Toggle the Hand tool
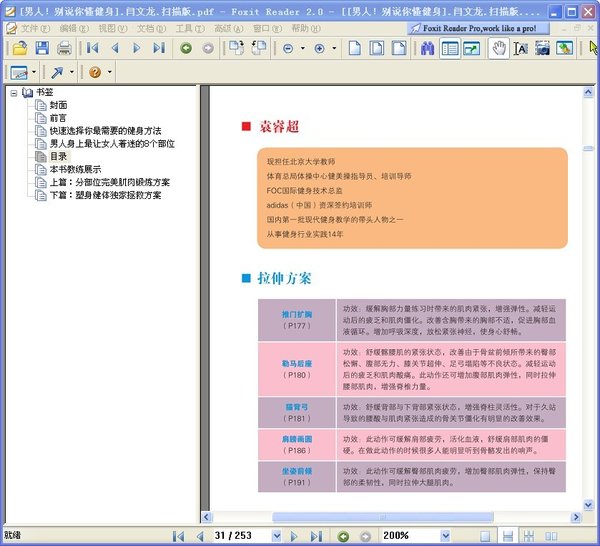This screenshot has height=546, width=600. (499, 49)
